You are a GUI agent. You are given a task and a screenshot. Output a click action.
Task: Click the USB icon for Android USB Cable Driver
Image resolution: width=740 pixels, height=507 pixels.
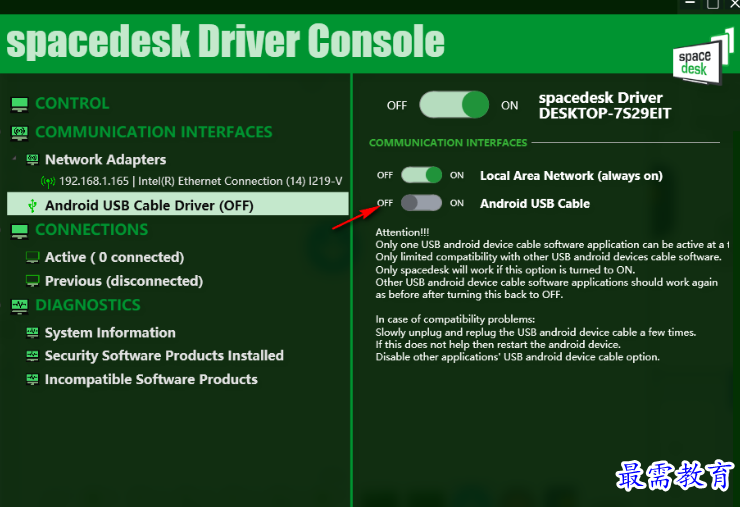click(x=32, y=205)
